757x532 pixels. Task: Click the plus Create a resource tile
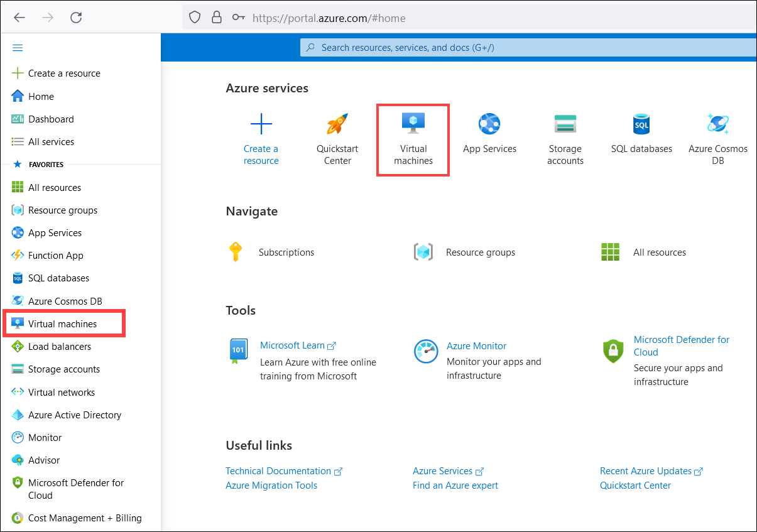point(261,139)
